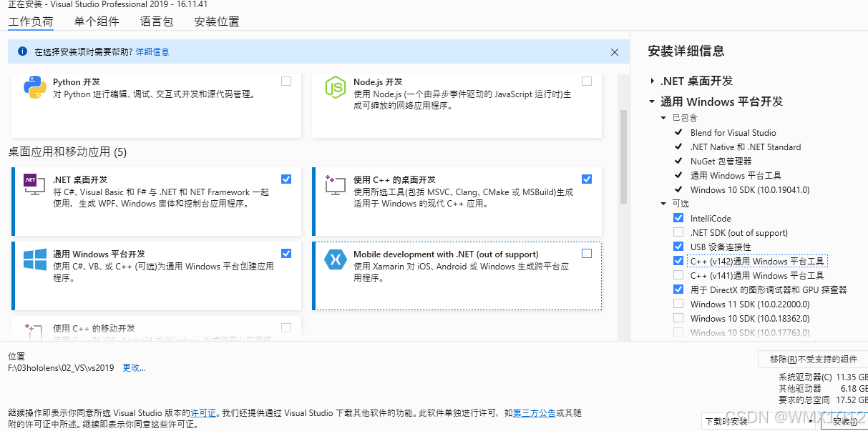
Task: Select NuGet 包管理器 included item
Action: [x=721, y=161]
